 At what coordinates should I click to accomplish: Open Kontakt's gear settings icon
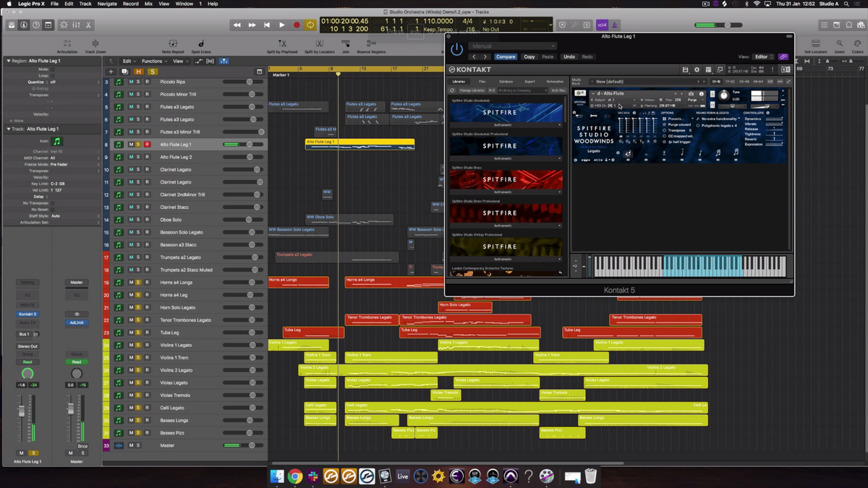[x=697, y=70]
